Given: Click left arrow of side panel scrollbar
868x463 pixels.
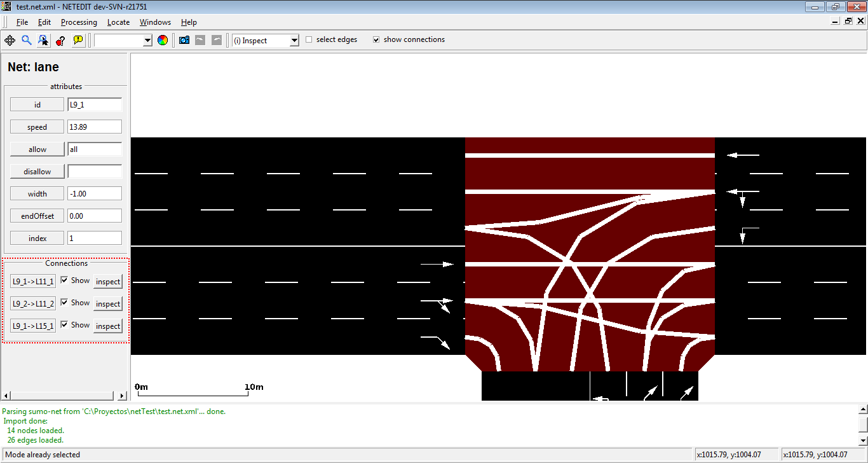Looking at the screenshot, I should click(8, 396).
